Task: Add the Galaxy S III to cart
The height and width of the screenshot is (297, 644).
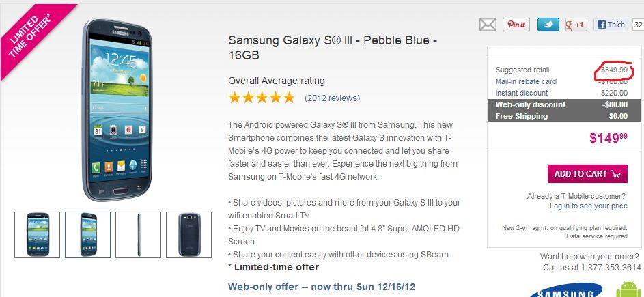Action: (587, 173)
